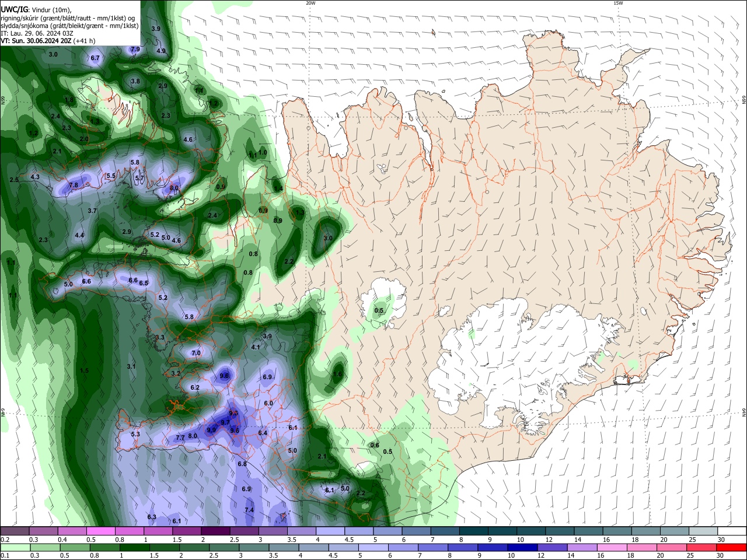Image resolution: width=747 pixels, height=560 pixels.
Task: Click the 9.7 precipitation value on the map
Action: click(x=225, y=422)
